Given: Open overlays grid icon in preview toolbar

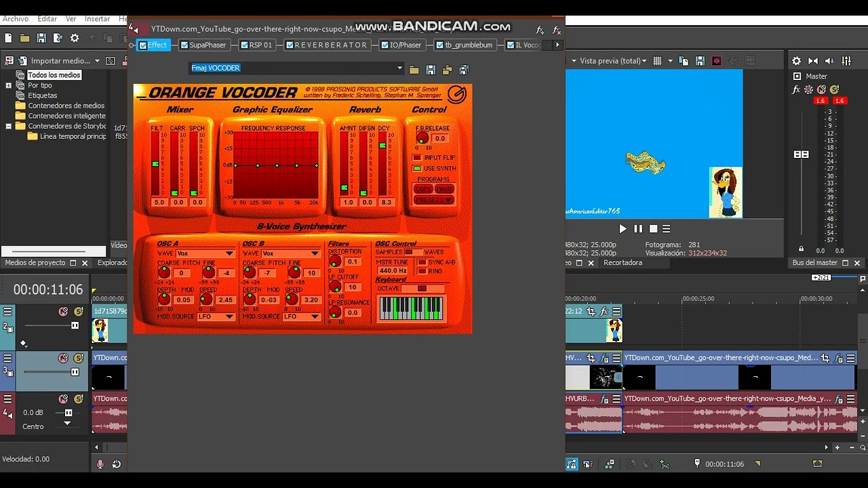Looking at the screenshot, I should (x=657, y=61).
